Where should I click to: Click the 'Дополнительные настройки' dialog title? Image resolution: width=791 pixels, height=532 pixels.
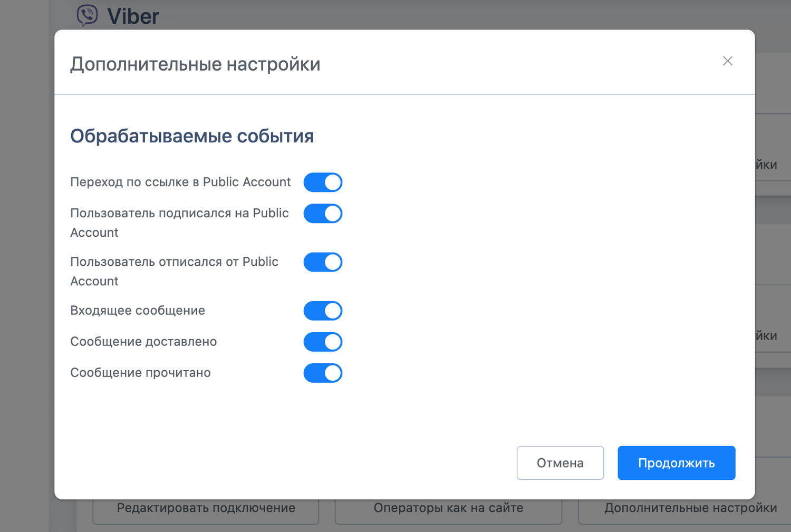coord(195,64)
